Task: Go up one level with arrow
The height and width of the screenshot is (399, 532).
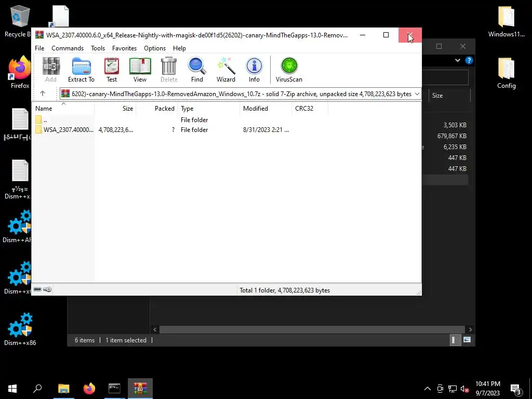Action: pos(43,94)
